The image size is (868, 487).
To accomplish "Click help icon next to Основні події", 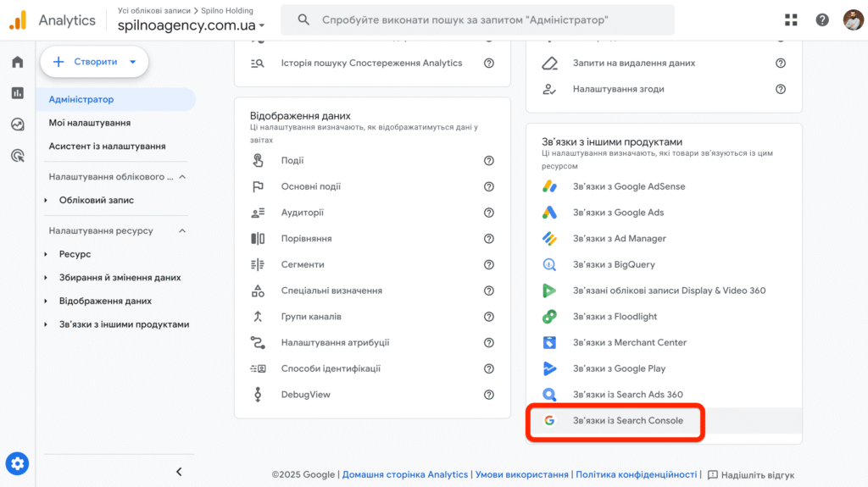I will coord(489,186).
